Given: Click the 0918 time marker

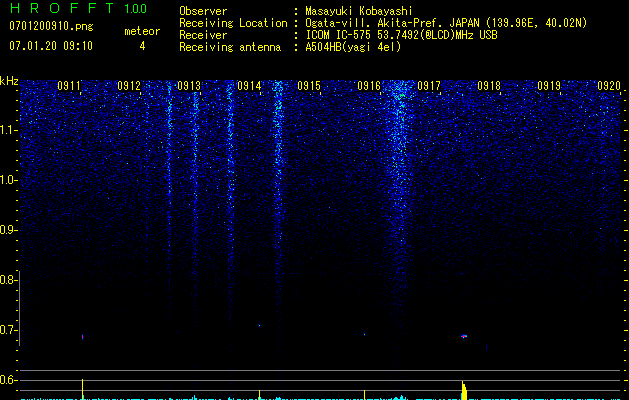Looking at the screenshot, I should point(489,86).
